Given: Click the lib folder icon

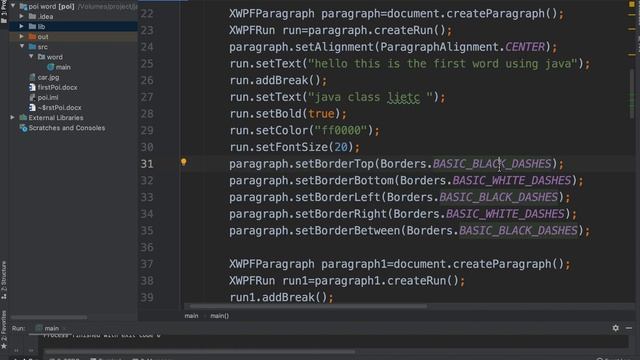Looking at the screenshot, I should pos(32,27).
